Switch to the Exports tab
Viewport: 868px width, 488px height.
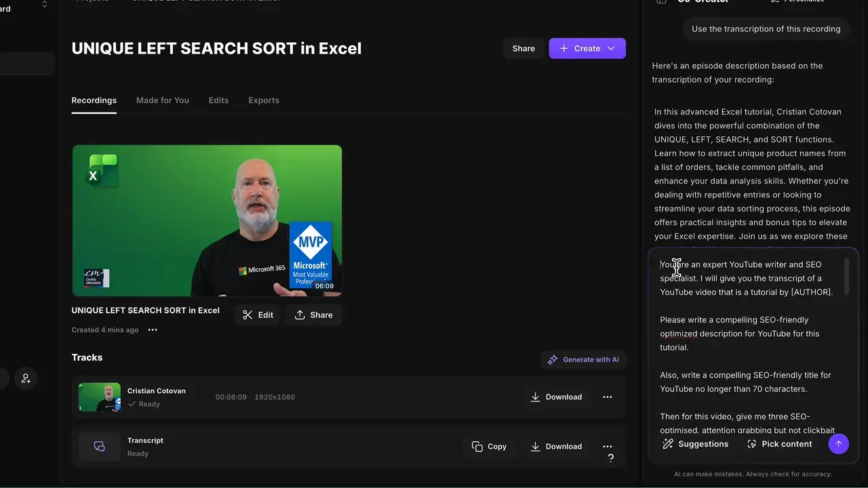(264, 100)
